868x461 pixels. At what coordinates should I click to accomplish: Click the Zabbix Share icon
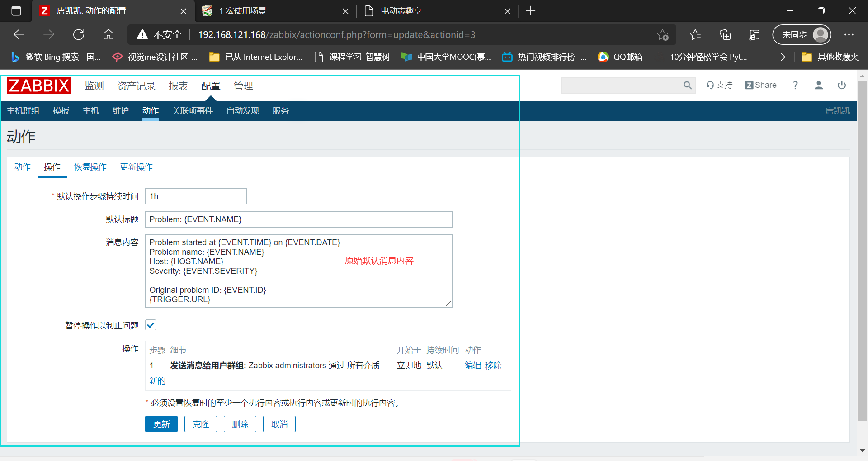(761, 85)
